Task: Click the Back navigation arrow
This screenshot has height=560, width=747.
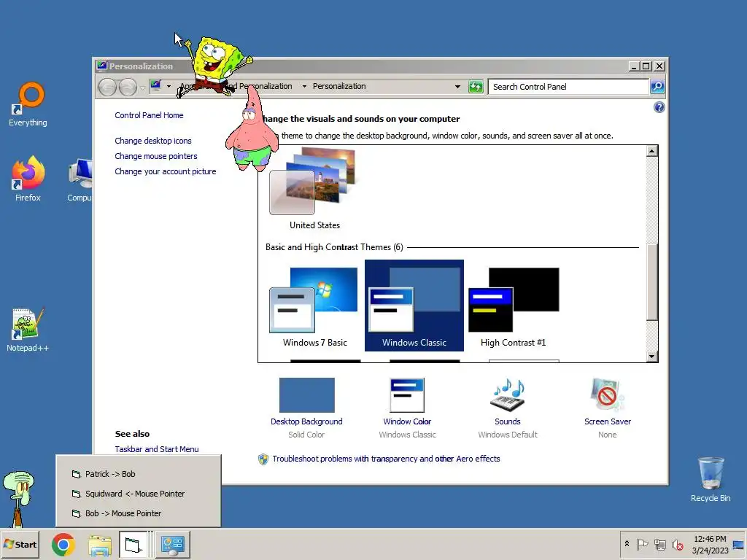Action: pyautogui.click(x=108, y=87)
